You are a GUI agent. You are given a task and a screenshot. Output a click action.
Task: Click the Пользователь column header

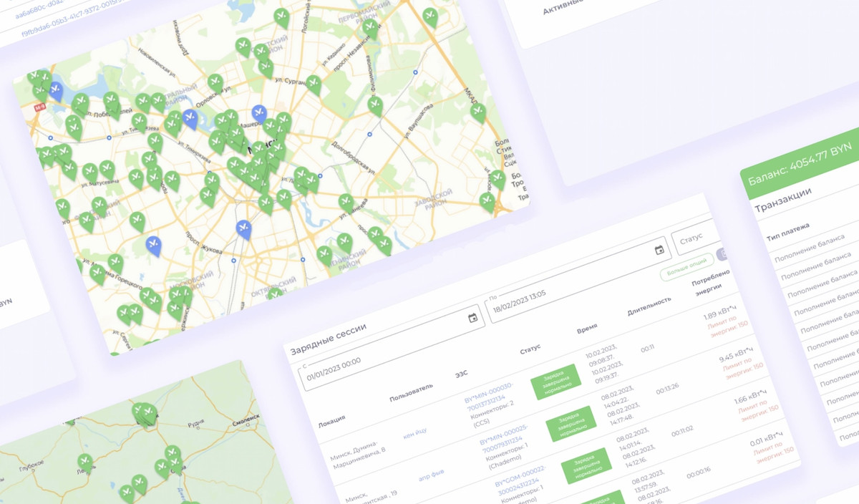click(x=412, y=393)
